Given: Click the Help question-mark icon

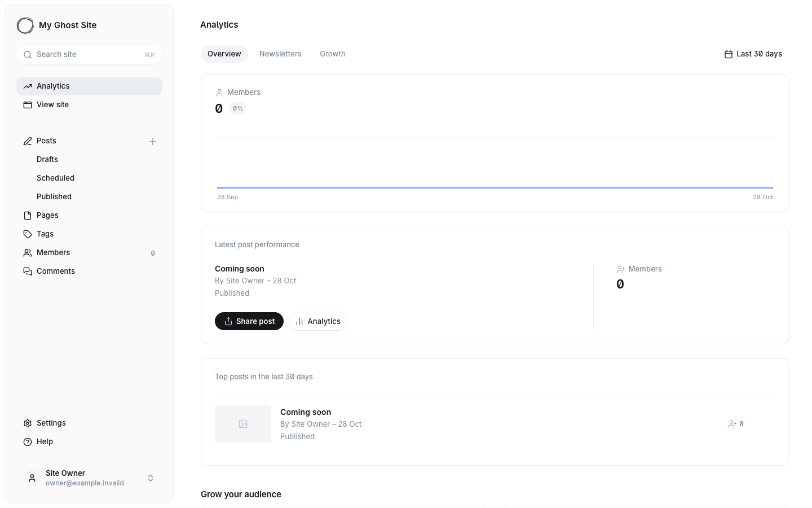Looking at the screenshot, I should pyautogui.click(x=27, y=442).
